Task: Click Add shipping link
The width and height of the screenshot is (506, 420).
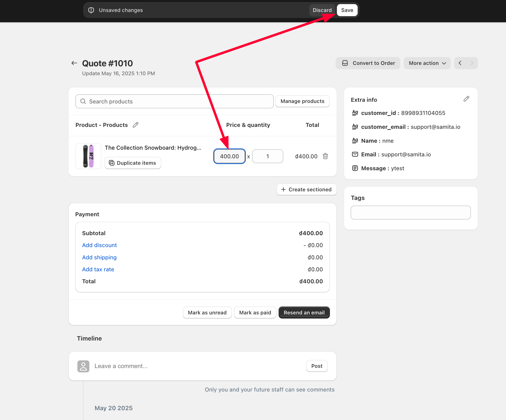Action: pos(99,257)
